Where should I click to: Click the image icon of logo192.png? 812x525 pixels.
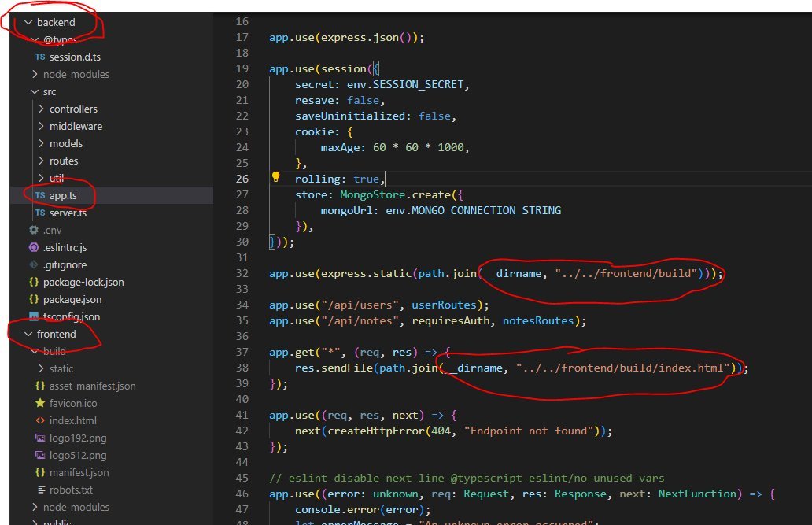(x=40, y=438)
